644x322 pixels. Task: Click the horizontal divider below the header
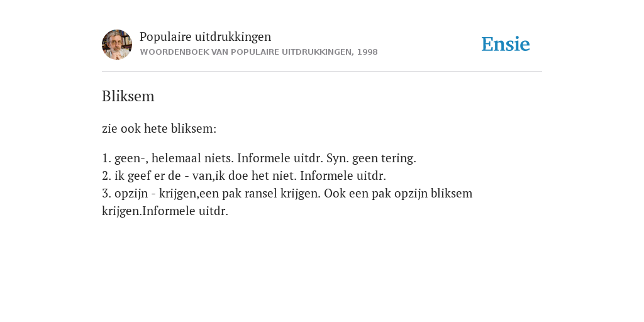[322, 72]
